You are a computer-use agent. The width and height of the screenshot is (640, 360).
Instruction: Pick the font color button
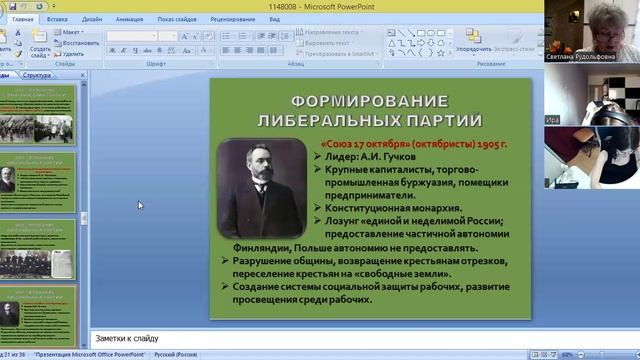pos(203,50)
